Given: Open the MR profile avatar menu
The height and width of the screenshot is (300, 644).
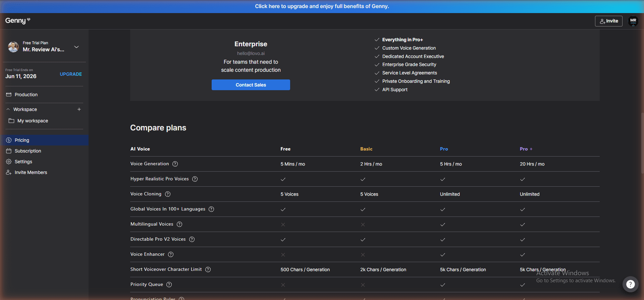Looking at the screenshot, I should pos(633,21).
